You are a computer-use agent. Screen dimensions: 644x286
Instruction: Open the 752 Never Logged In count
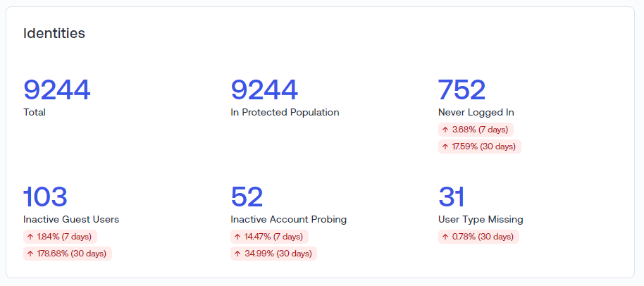pos(462,90)
